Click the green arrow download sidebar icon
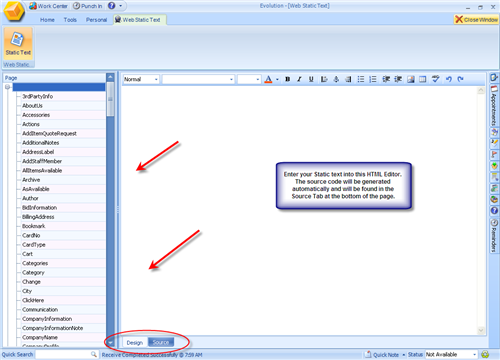This screenshot has height=360, width=500. pyautogui.click(x=494, y=166)
